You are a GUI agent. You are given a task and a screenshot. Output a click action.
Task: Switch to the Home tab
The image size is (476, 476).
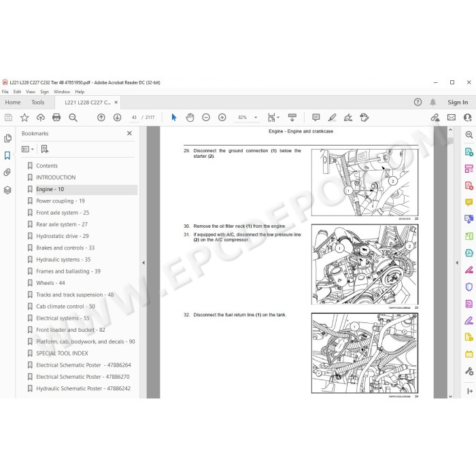coord(13,102)
